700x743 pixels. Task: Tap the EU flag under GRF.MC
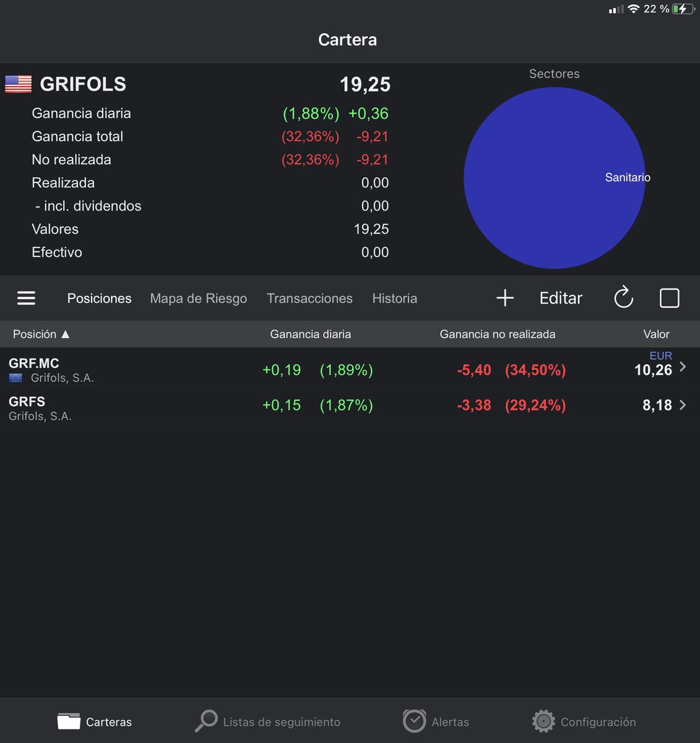click(15, 378)
